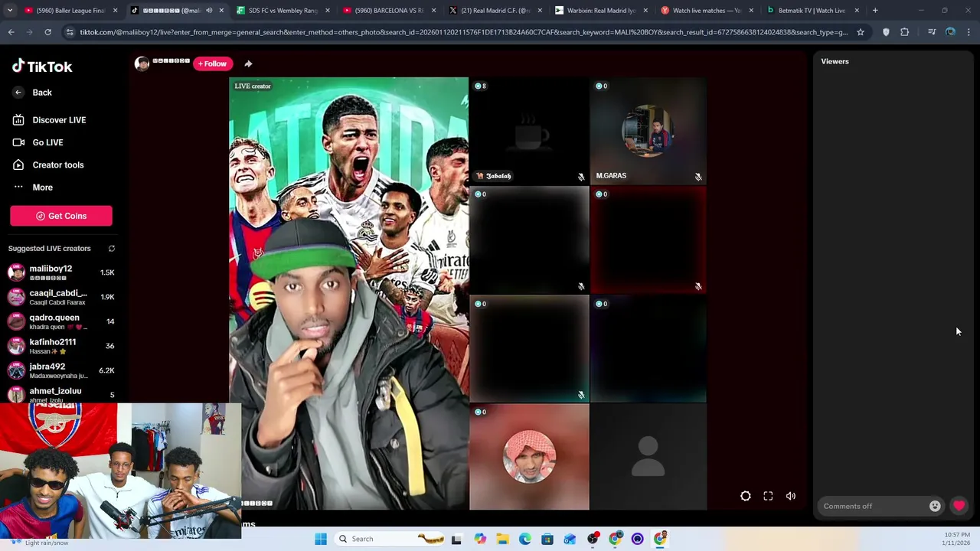Viewport: 980px width, 551px height.
Task: Open qadro.queen suggested live creator
Action: point(61,321)
